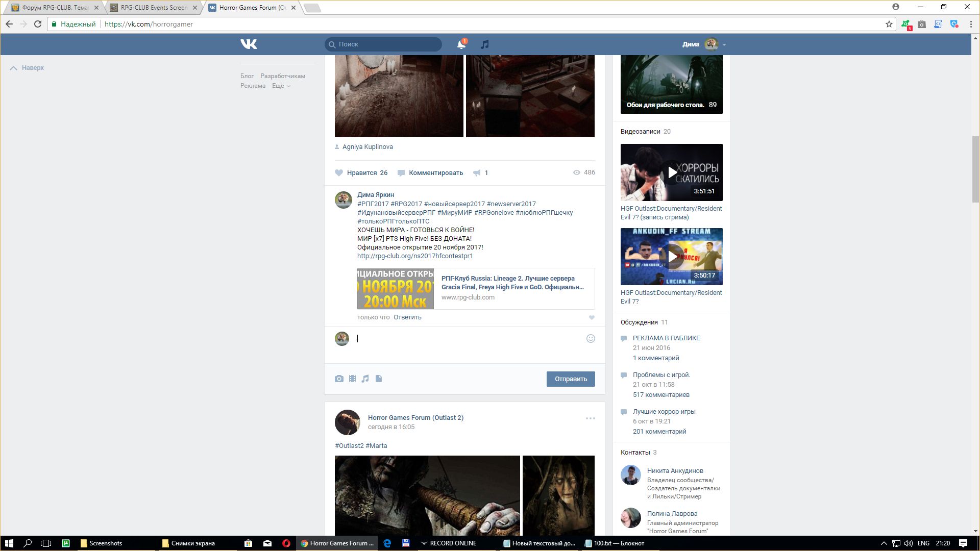Like Дима Яркин's comment with the heart
This screenshot has height=551, width=980.
[x=592, y=317]
